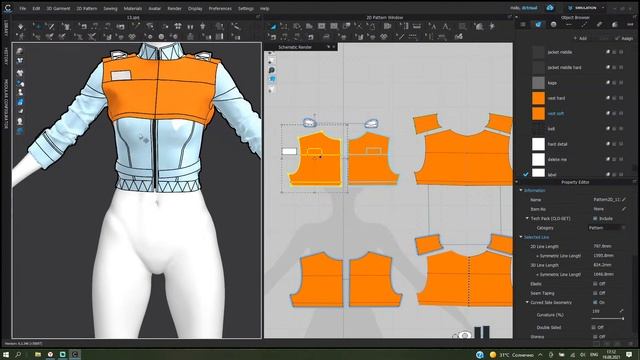
Task: Open the Fabric tab icon in Object Browser
Action: pyautogui.click(x=538, y=24)
